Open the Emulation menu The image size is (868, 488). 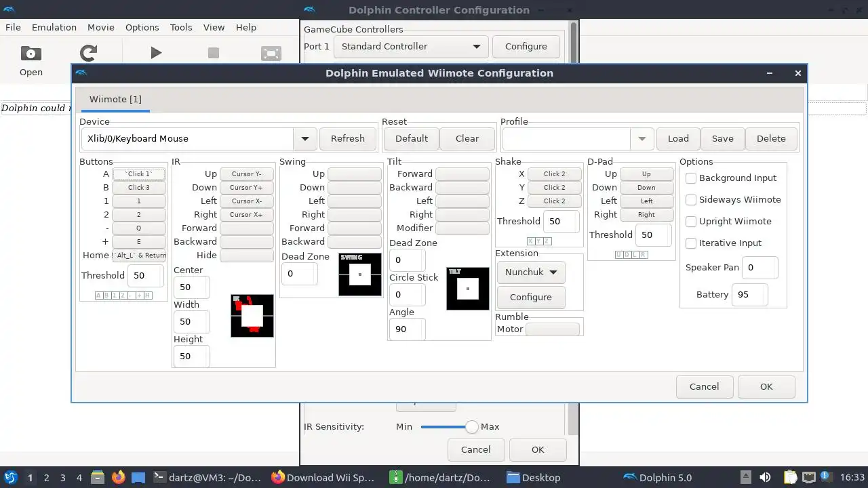[54, 27]
